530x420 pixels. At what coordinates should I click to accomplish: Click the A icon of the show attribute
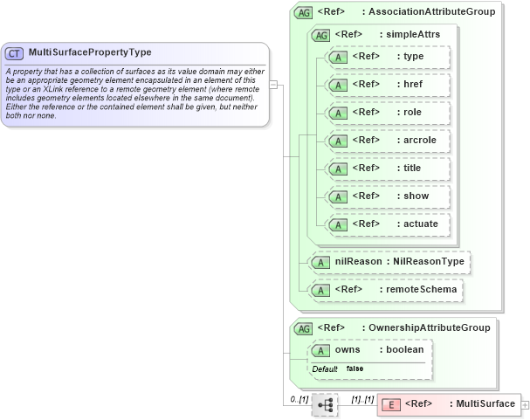click(x=339, y=197)
